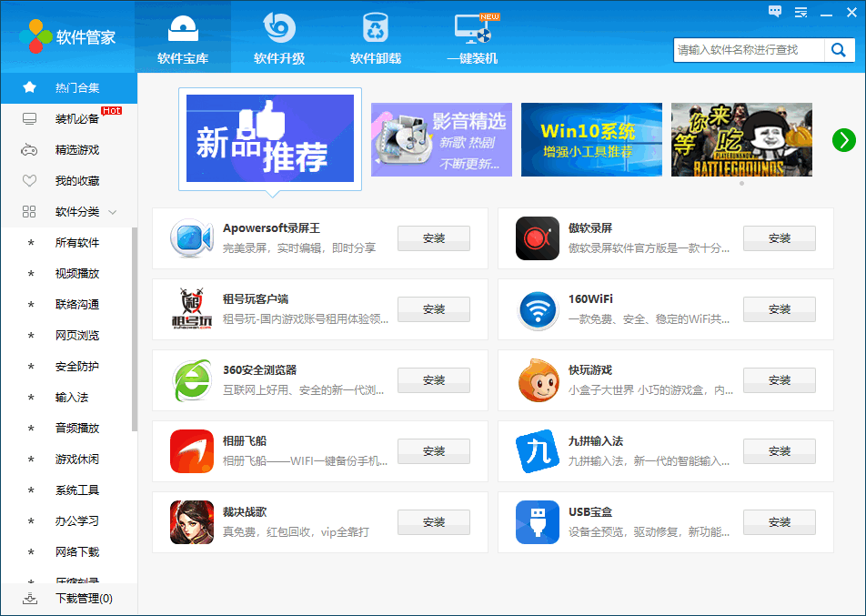
Task: Install 快玩游戏
Action: (x=780, y=380)
